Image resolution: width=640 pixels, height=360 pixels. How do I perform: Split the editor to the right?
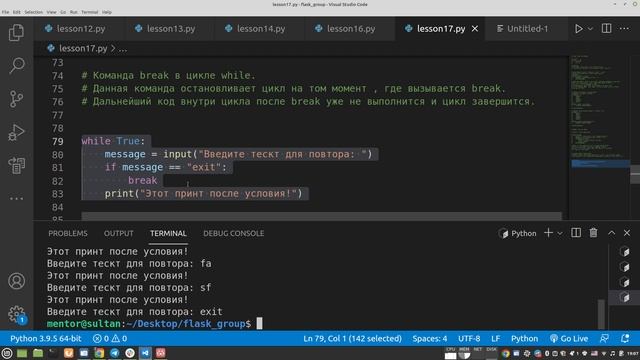pyautogui.click(x=607, y=29)
